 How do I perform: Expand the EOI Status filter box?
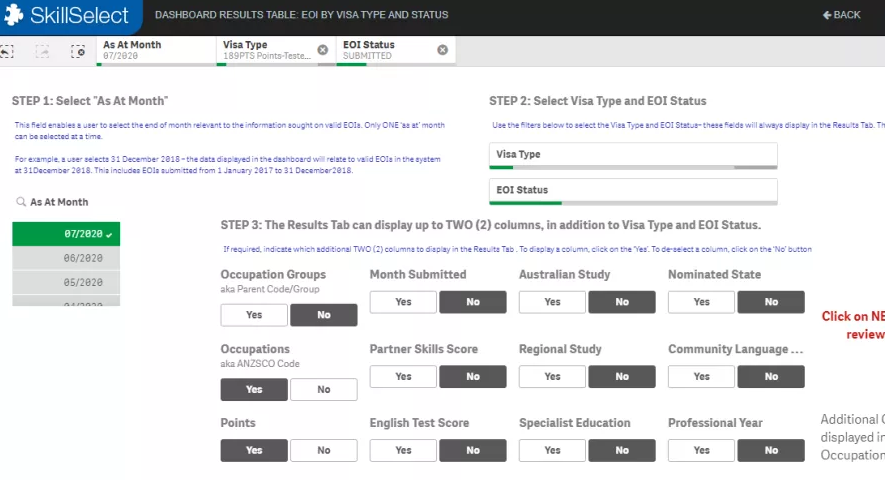(x=633, y=190)
